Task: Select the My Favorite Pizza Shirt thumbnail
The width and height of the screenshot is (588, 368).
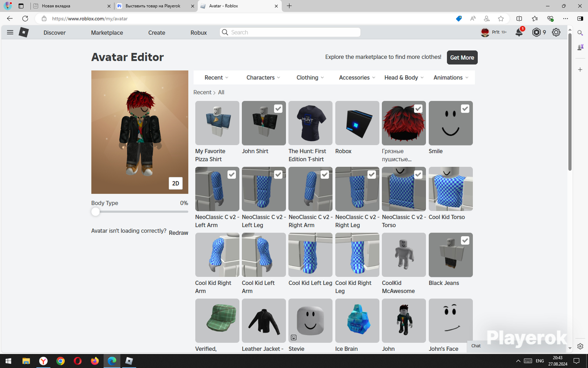Action: 217,123
